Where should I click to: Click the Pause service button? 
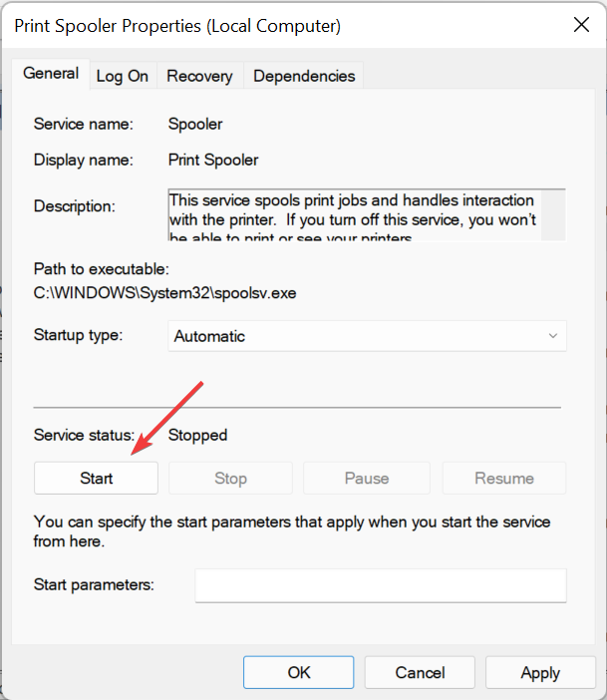tap(367, 478)
